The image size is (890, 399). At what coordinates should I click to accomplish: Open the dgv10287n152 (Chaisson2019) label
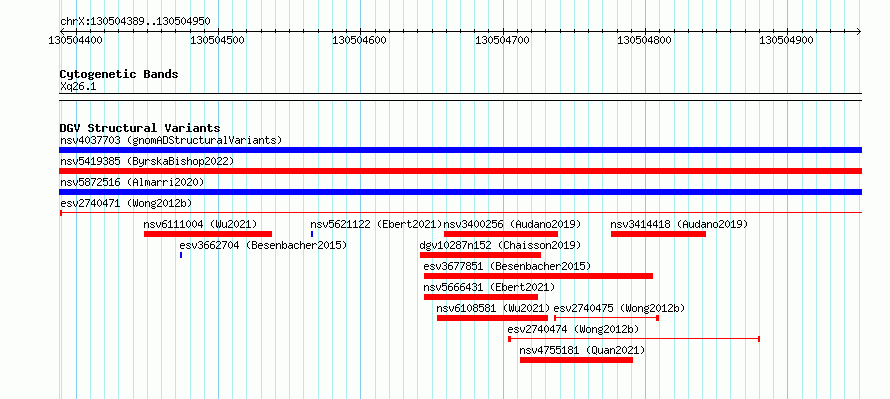pos(500,245)
